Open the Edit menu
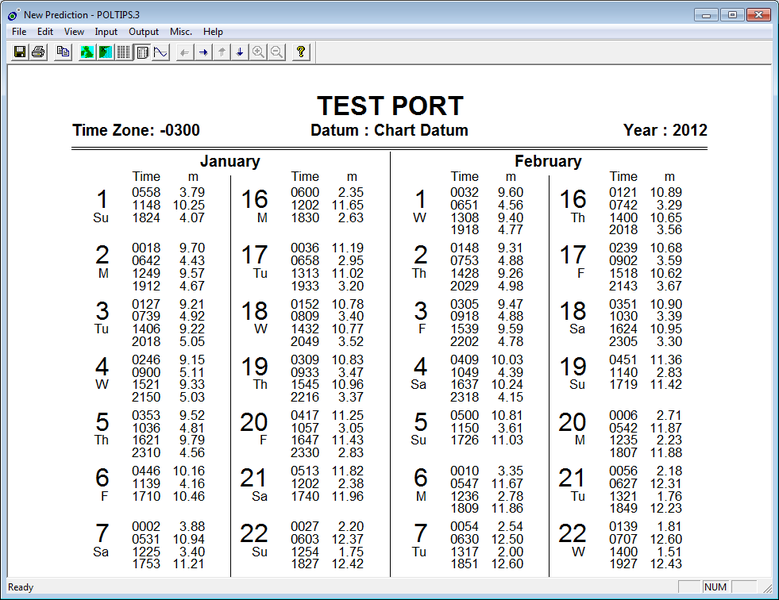Viewport: 779px width, 600px height. tap(45, 32)
